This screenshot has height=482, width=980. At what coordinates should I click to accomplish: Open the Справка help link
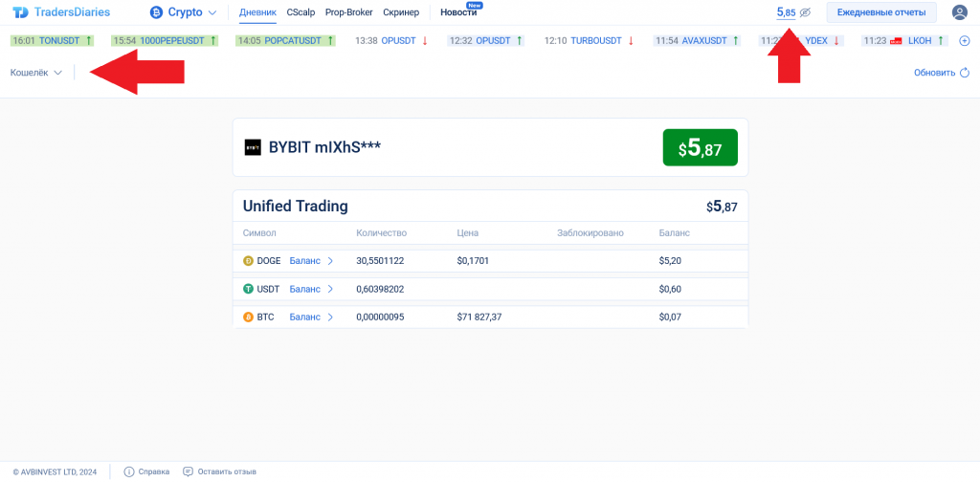pyautogui.click(x=154, y=471)
